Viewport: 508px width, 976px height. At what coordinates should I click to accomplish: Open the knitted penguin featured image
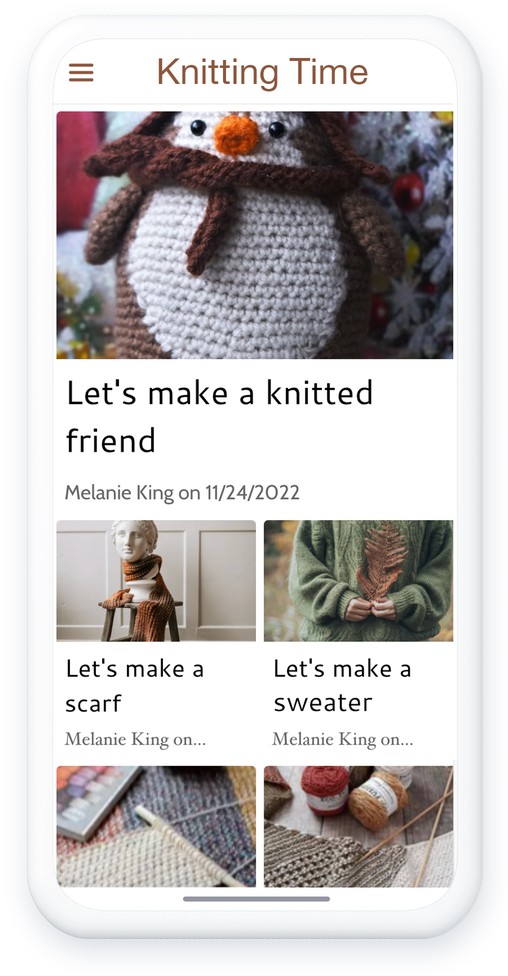255,235
